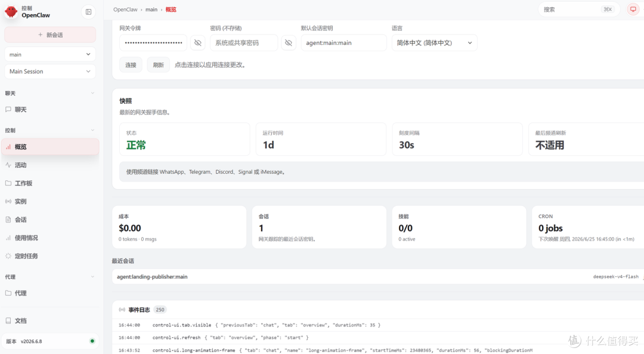Open 使用情况 usage page

tap(50, 238)
